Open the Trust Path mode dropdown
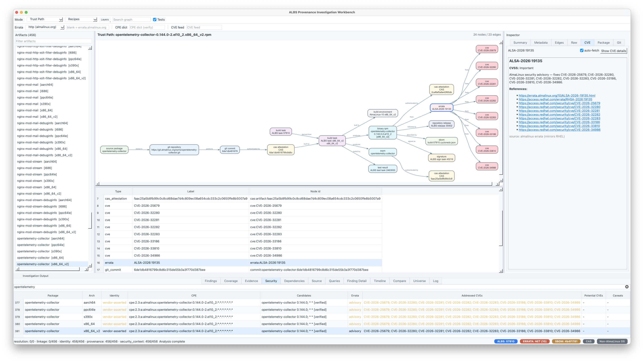The width and height of the screenshot is (644, 362). (45, 19)
